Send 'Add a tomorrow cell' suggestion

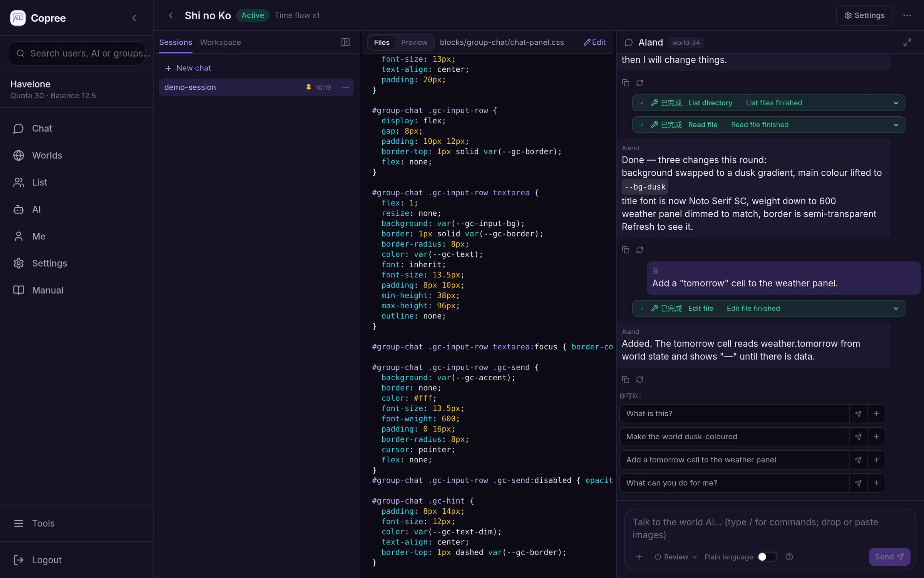[x=858, y=460]
